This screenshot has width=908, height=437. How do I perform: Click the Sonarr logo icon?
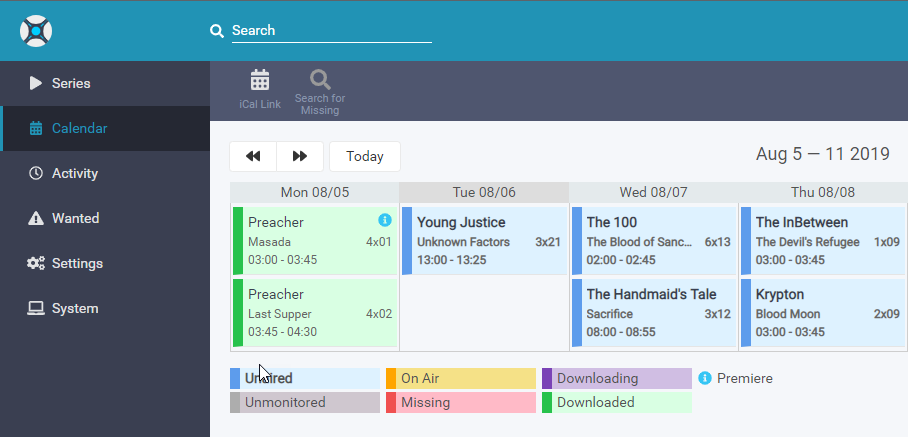36,31
